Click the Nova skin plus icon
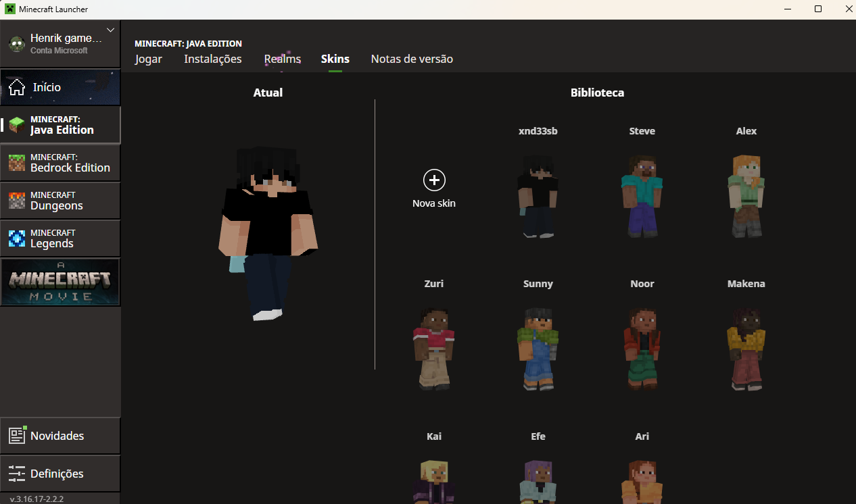Screen dimensions: 856x504 click(434, 180)
